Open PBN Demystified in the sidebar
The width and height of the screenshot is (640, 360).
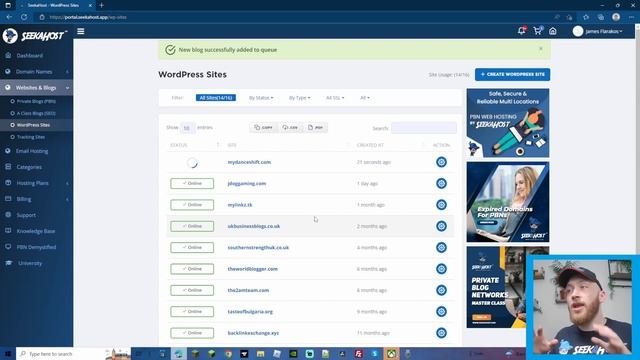[x=36, y=247]
